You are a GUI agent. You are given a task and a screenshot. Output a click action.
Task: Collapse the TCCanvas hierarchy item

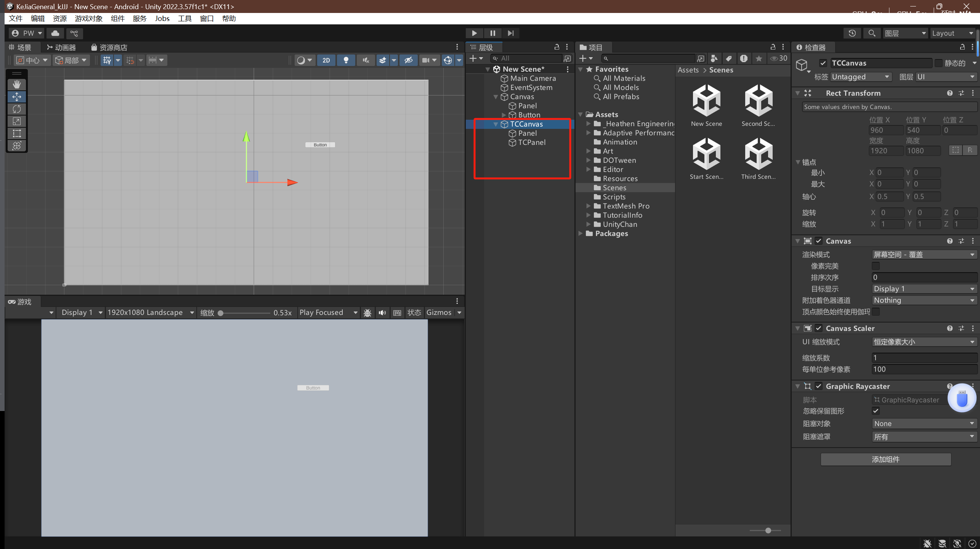496,124
